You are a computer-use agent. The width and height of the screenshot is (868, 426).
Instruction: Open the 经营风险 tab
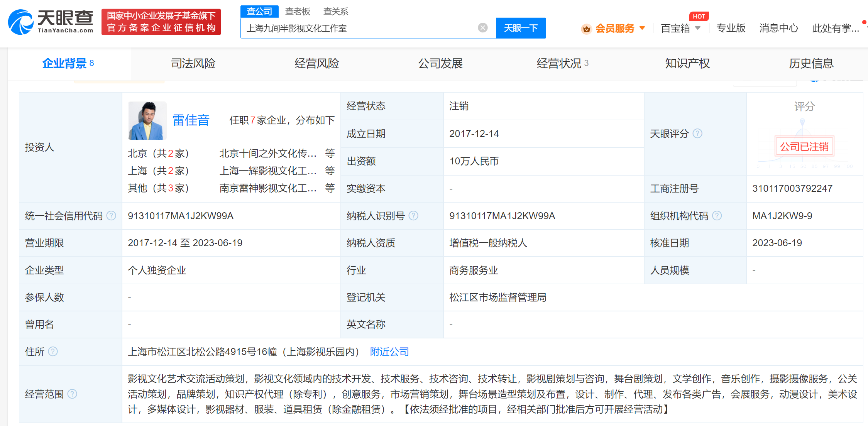(317, 63)
